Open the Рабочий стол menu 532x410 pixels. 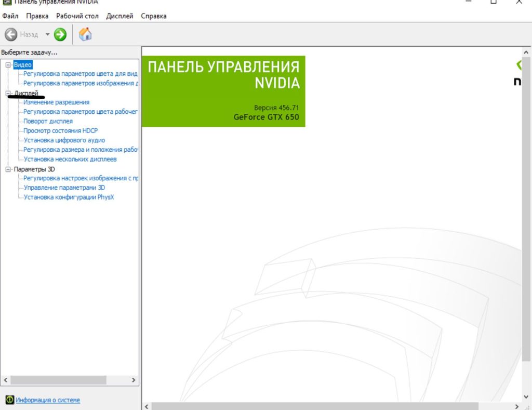coord(77,16)
